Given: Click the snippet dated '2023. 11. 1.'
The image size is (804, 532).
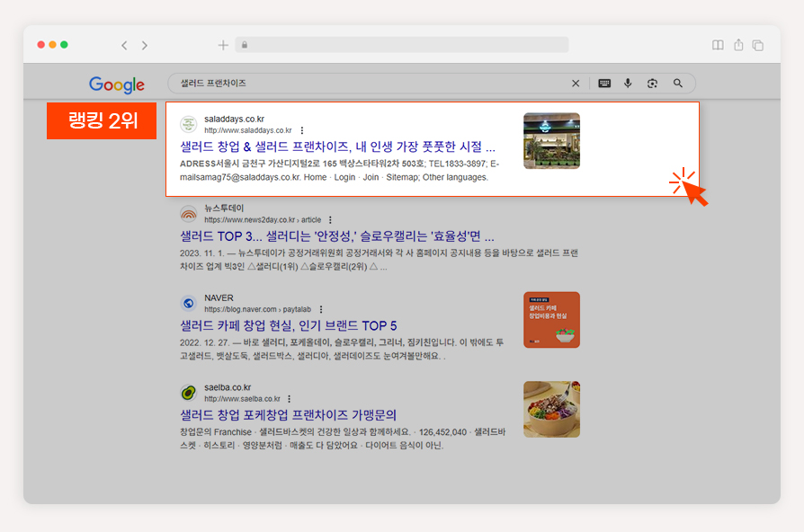Looking at the screenshot, I should 379,260.
